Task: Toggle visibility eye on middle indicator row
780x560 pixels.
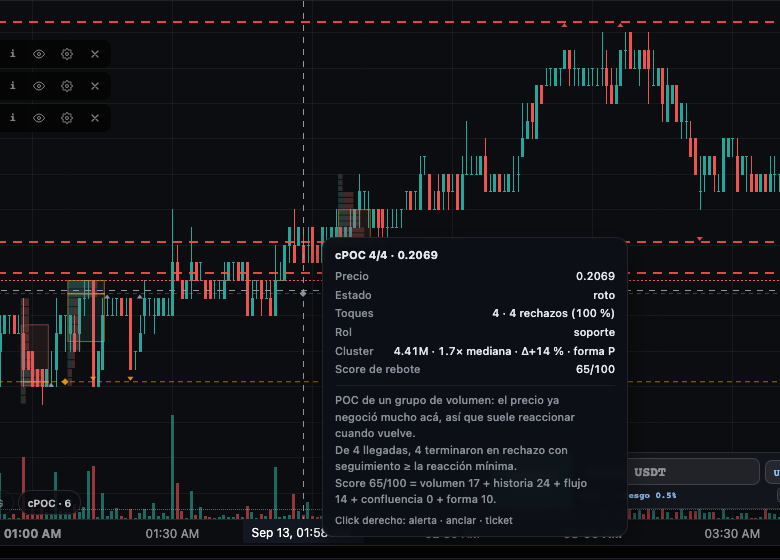Action: coord(39,86)
